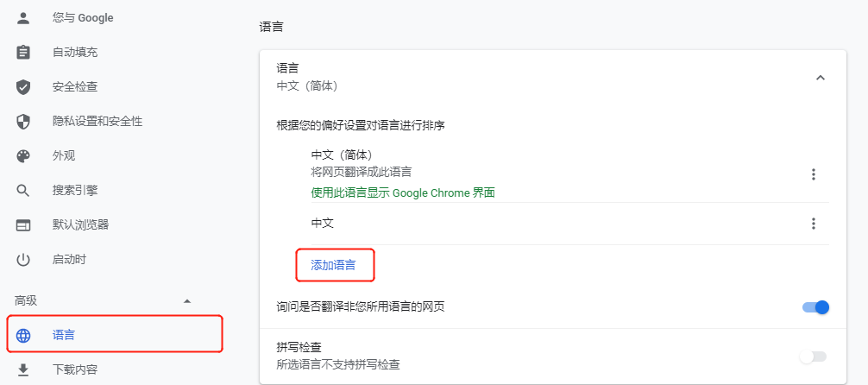Click the shield check icon for 安全检查
The image size is (868, 385).
23,87
